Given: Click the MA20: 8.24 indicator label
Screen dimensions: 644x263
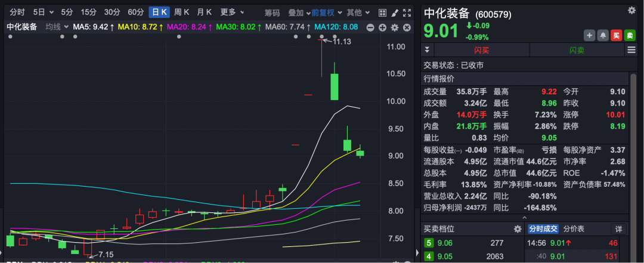Looking at the screenshot, I should click(x=190, y=27).
